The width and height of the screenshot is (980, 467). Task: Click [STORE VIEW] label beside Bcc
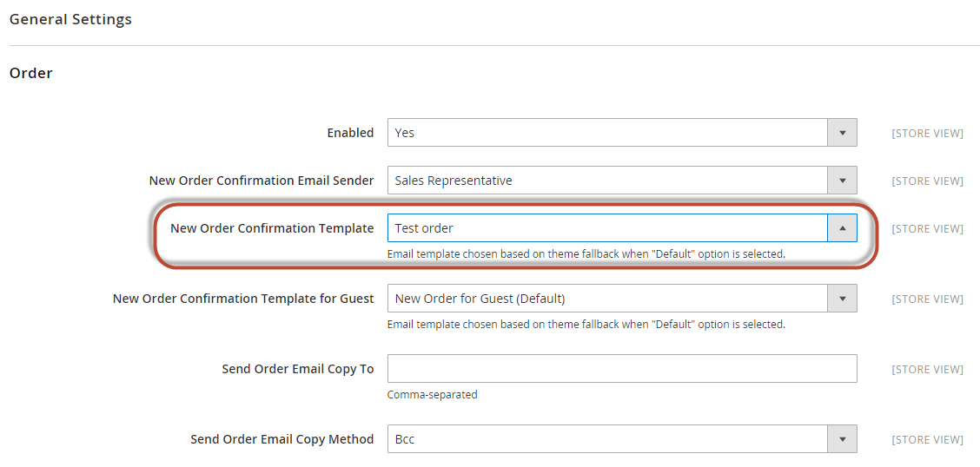(x=928, y=439)
